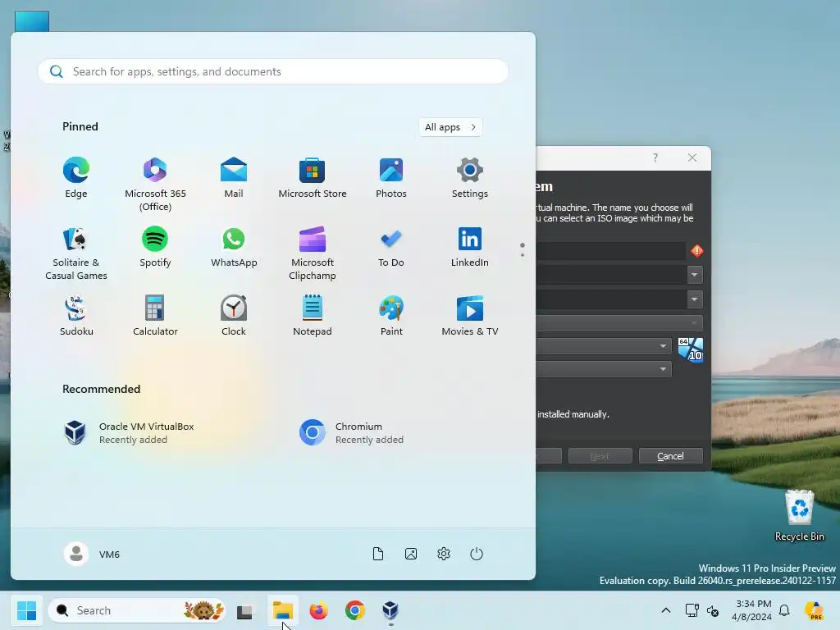
Task: Launch Movies & TV app
Action: 470,316
